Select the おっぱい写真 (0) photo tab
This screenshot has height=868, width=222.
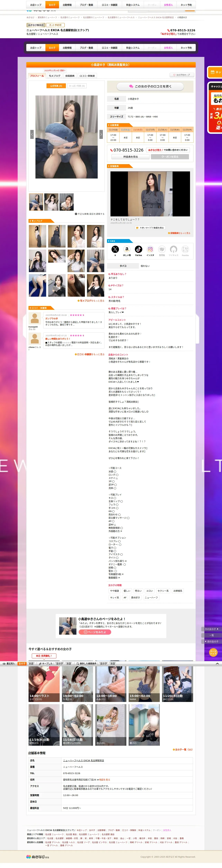coord(77,86)
